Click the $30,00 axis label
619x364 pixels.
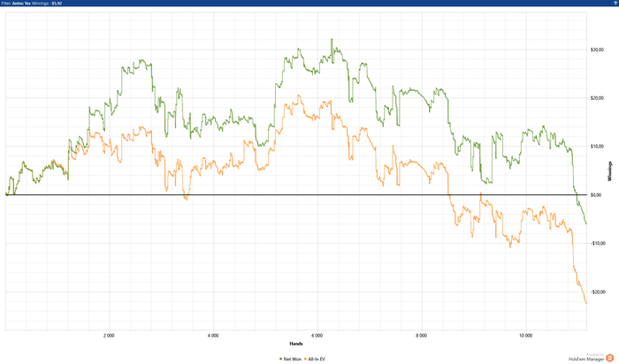(x=597, y=49)
